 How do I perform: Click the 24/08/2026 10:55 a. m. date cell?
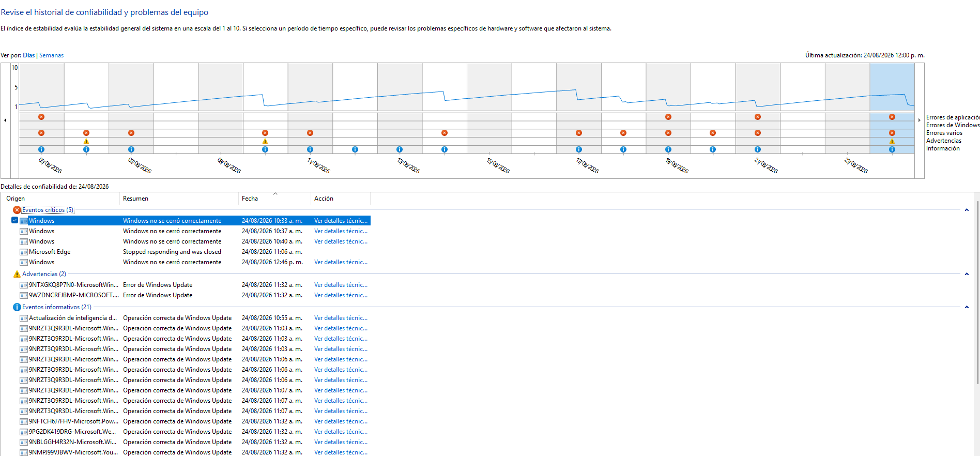[272, 318]
